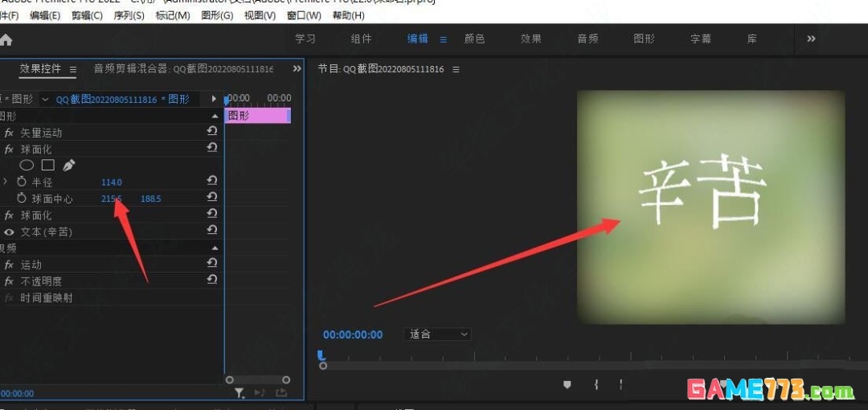The height and width of the screenshot is (410, 868).
Task: Switch to the 字幕 workspace
Action: (x=700, y=39)
